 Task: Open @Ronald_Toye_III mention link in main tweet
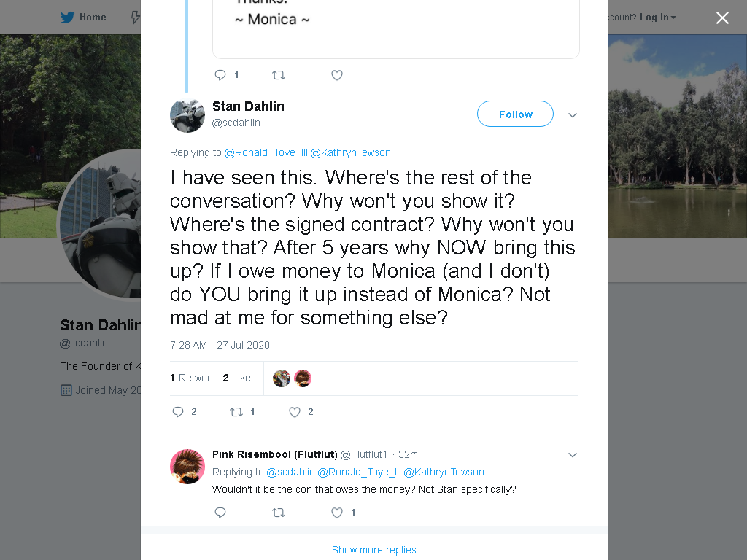click(266, 152)
